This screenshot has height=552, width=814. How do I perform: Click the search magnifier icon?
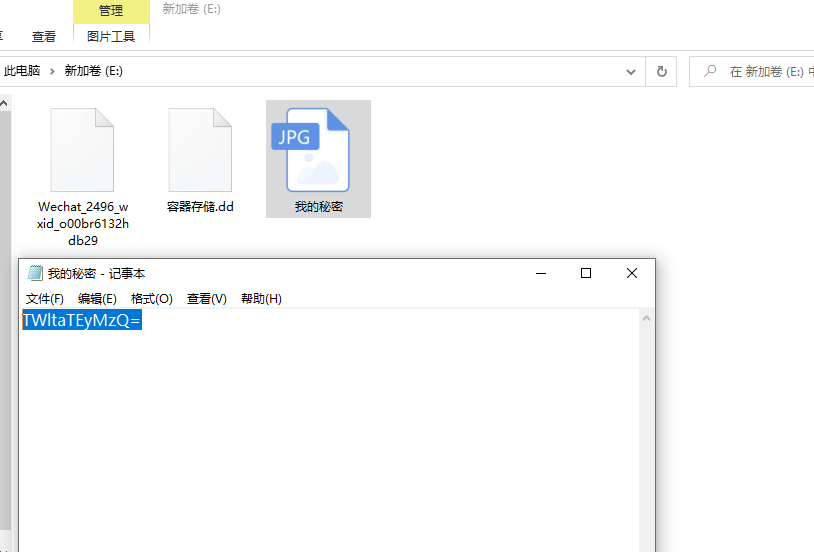point(710,71)
